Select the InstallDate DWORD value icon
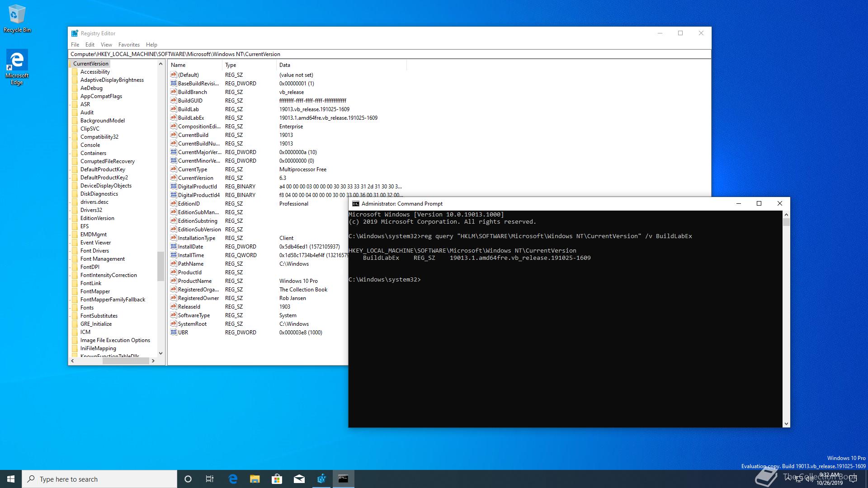The image size is (868, 488). (x=173, y=247)
